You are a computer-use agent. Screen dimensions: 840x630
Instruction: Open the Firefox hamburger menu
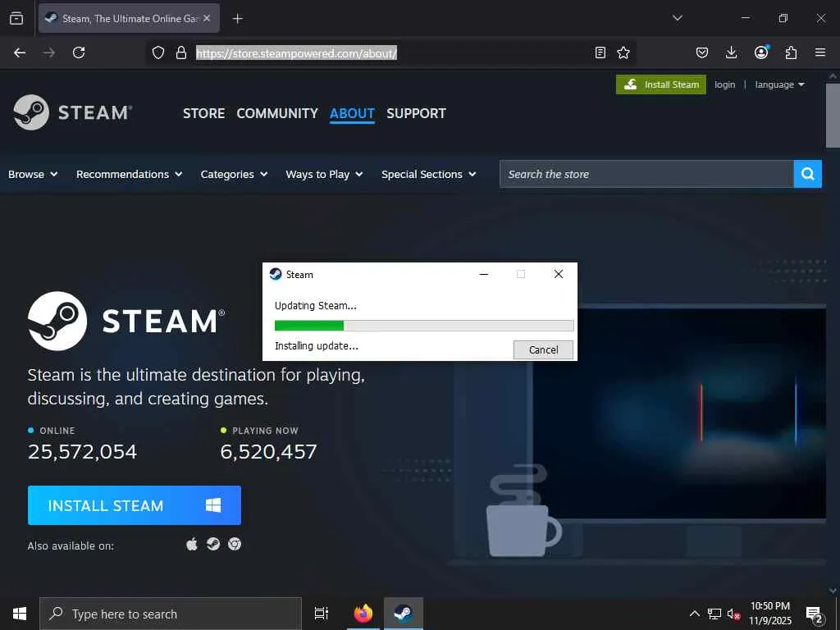[820, 52]
